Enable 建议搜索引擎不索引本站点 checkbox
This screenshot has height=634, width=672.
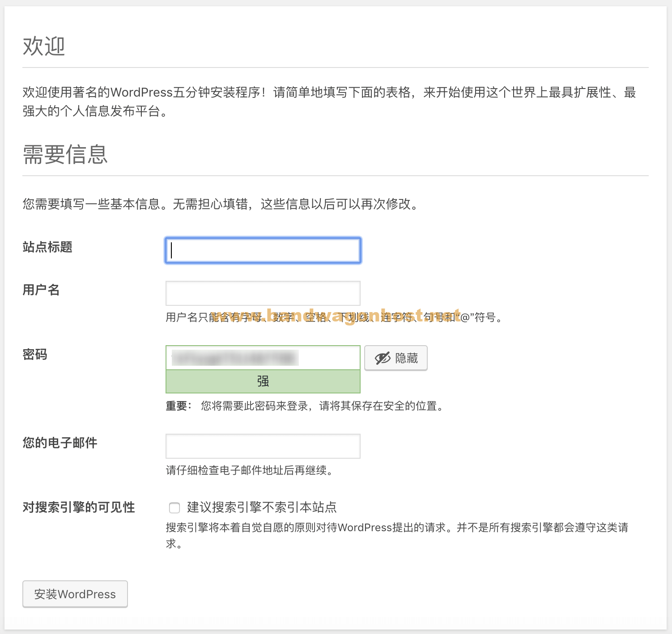[x=174, y=507]
